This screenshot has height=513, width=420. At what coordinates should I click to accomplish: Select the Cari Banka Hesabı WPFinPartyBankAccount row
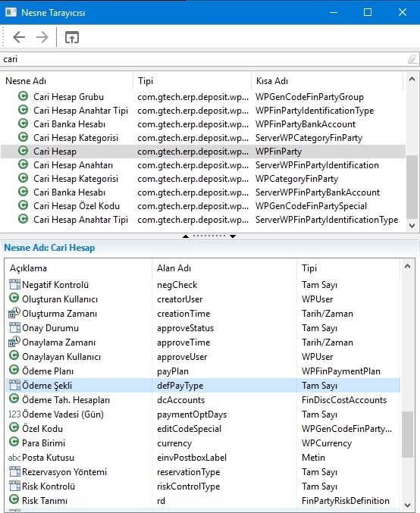pos(203,124)
